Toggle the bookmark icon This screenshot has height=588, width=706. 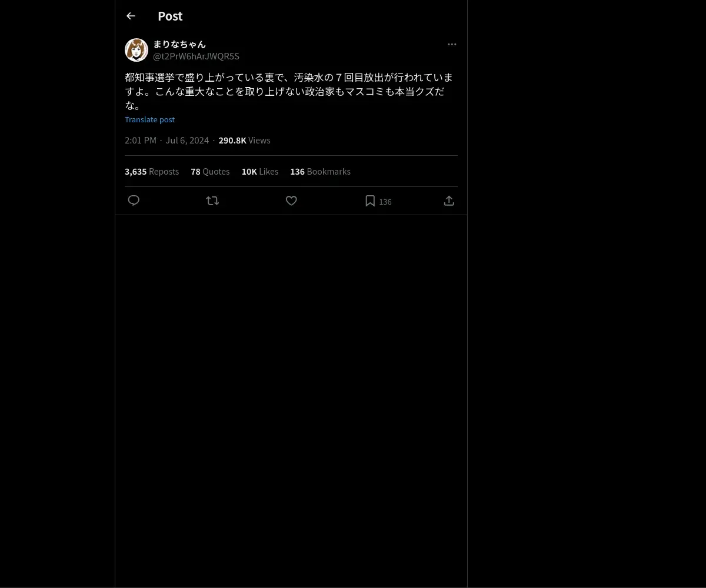(370, 201)
